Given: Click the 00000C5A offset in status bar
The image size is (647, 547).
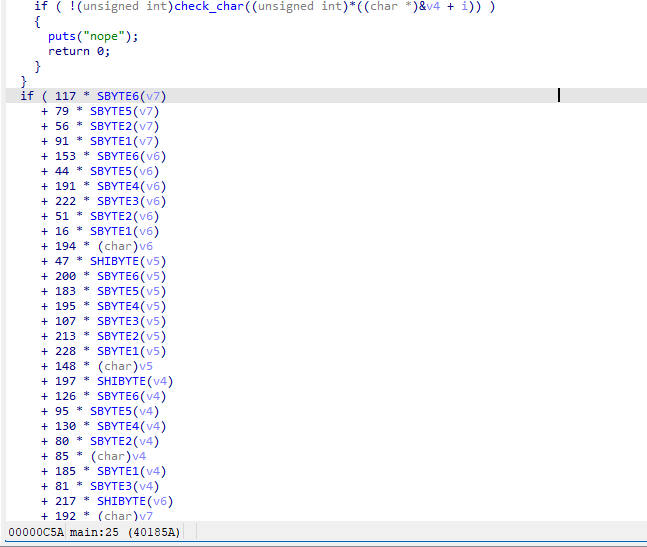Looking at the screenshot, I should click(x=35, y=532).
